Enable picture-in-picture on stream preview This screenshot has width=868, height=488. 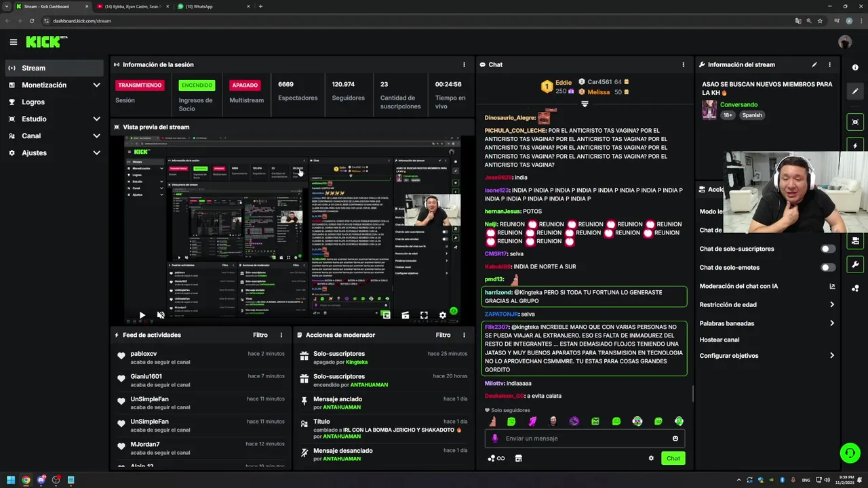pyautogui.click(x=386, y=315)
